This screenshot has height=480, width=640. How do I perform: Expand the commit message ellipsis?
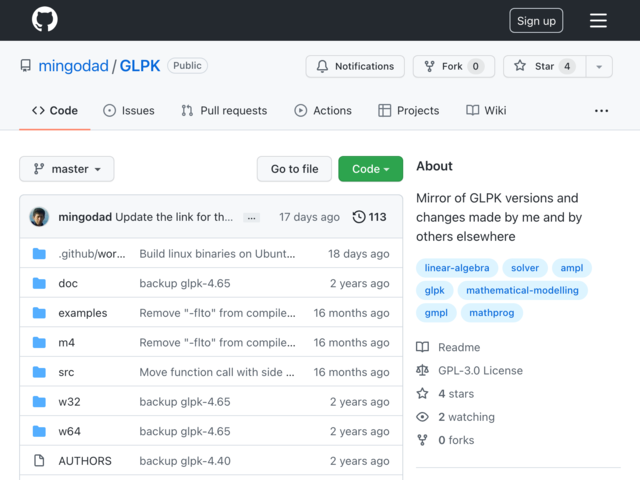[x=251, y=218]
